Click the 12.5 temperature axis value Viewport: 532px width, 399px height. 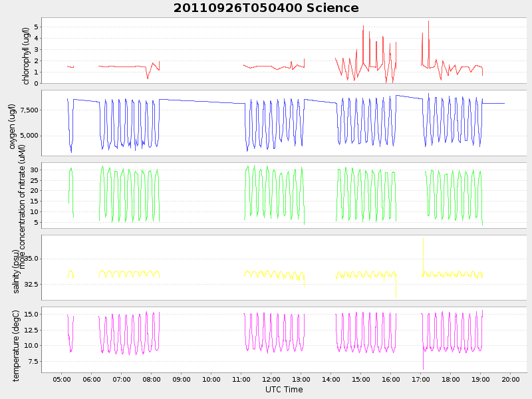[x=31, y=330]
